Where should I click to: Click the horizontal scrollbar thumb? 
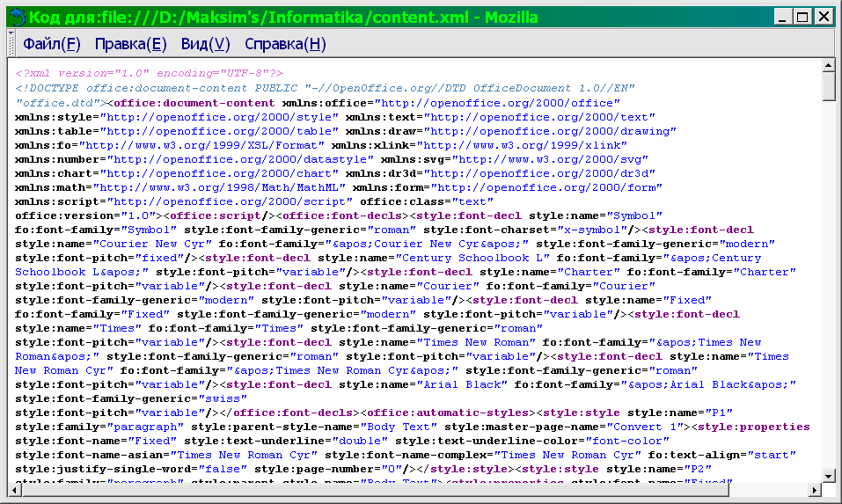tap(375, 490)
